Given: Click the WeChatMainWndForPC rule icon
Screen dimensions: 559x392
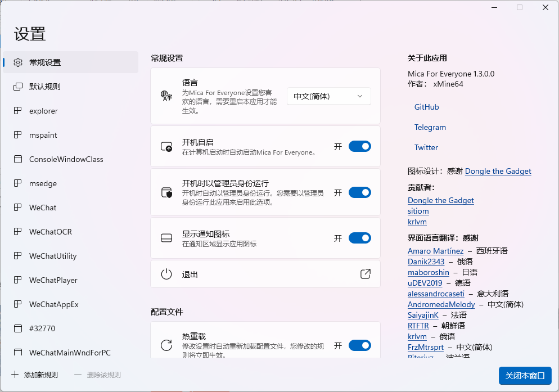Looking at the screenshot, I should [18, 353].
